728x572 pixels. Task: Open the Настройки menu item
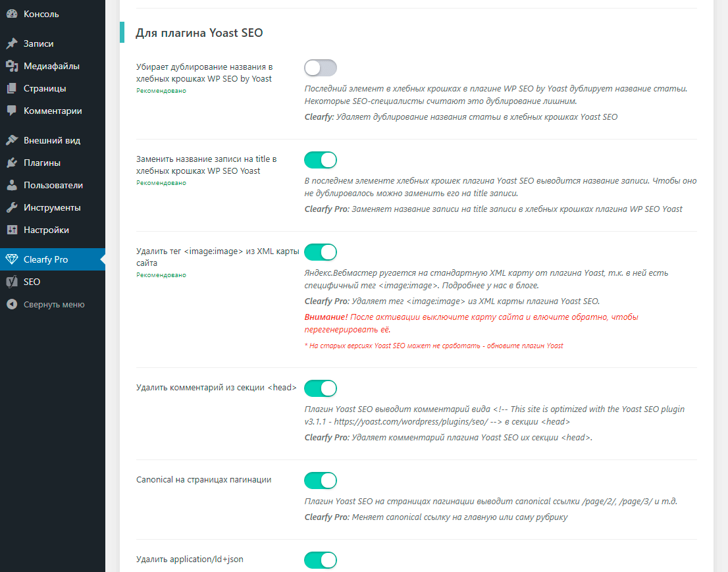tap(53, 230)
